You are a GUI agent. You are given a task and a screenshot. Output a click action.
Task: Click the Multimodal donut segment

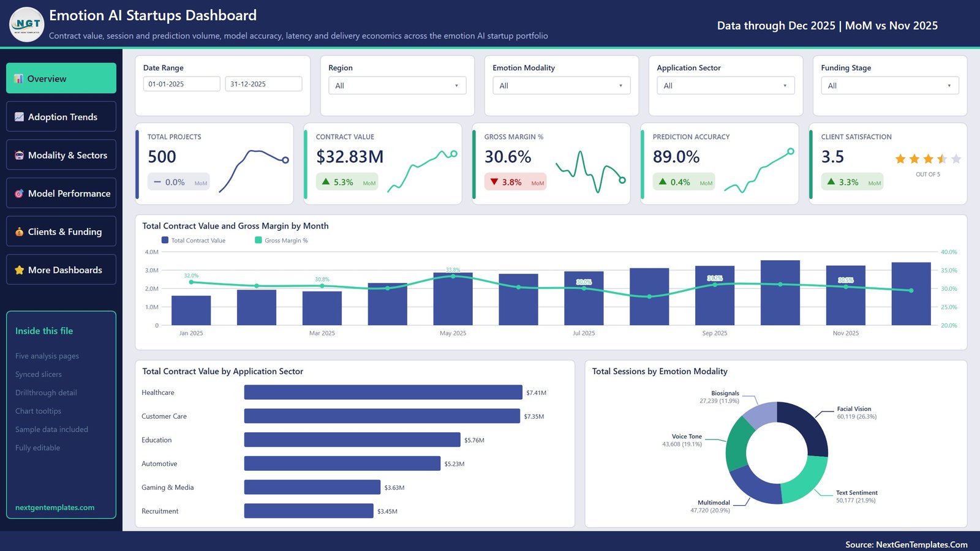coord(753,486)
